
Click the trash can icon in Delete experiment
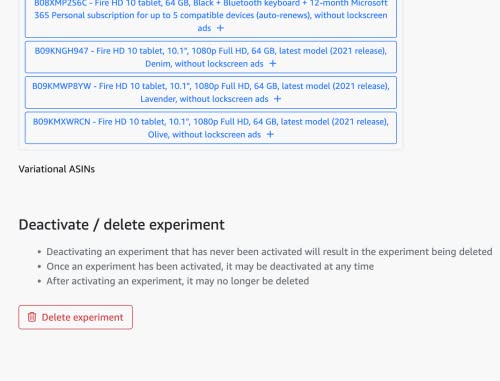point(32,317)
